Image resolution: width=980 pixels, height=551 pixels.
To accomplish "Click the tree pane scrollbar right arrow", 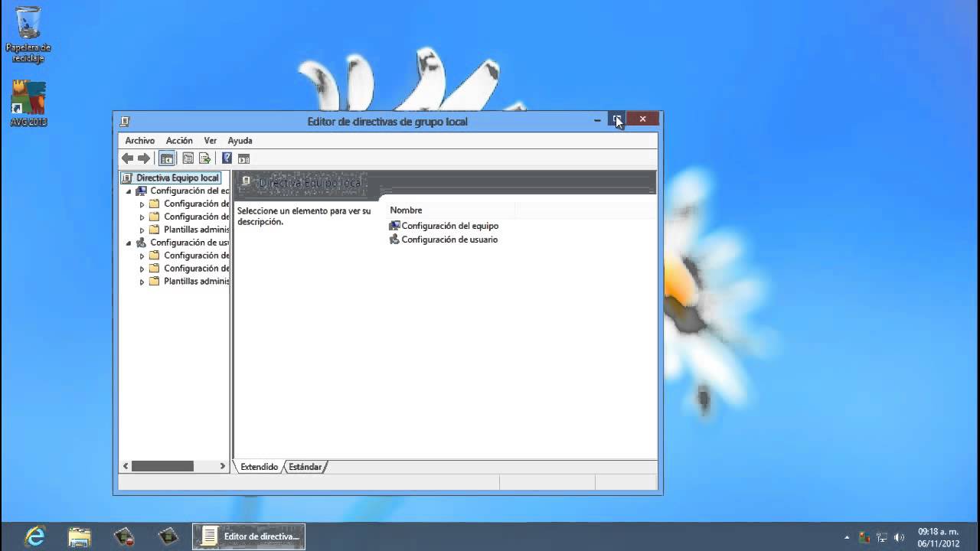I will [223, 466].
